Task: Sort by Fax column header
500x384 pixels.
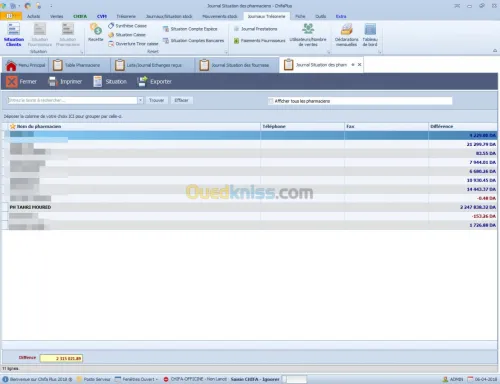Action: (386, 126)
